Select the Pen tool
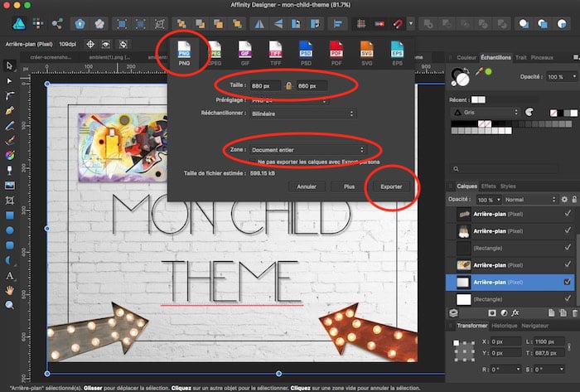Image resolution: width=580 pixels, height=392 pixels. pos(10,110)
